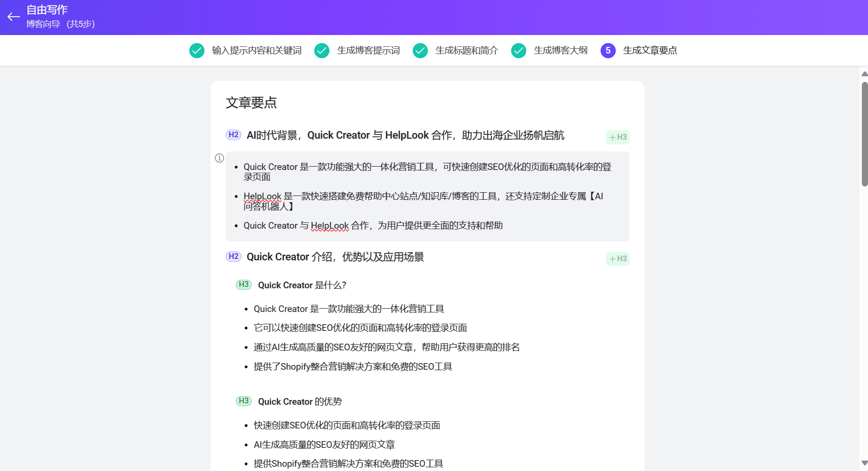
Task: Click the info icon beside the first bullet block
Action: [219, 158]
